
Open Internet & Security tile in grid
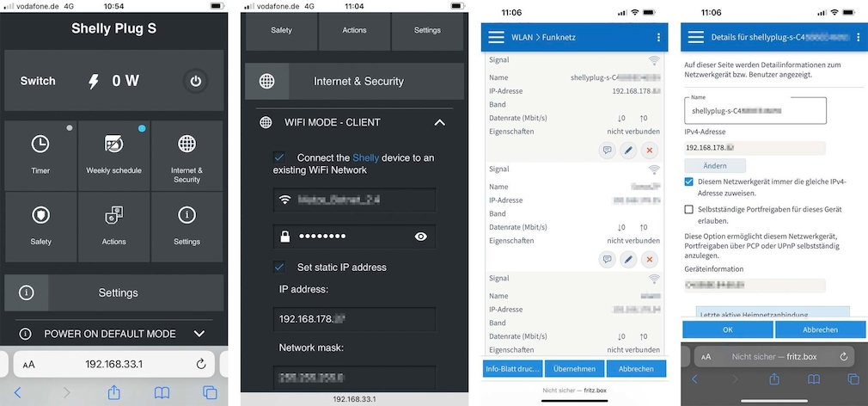click(x=186, y=155)
